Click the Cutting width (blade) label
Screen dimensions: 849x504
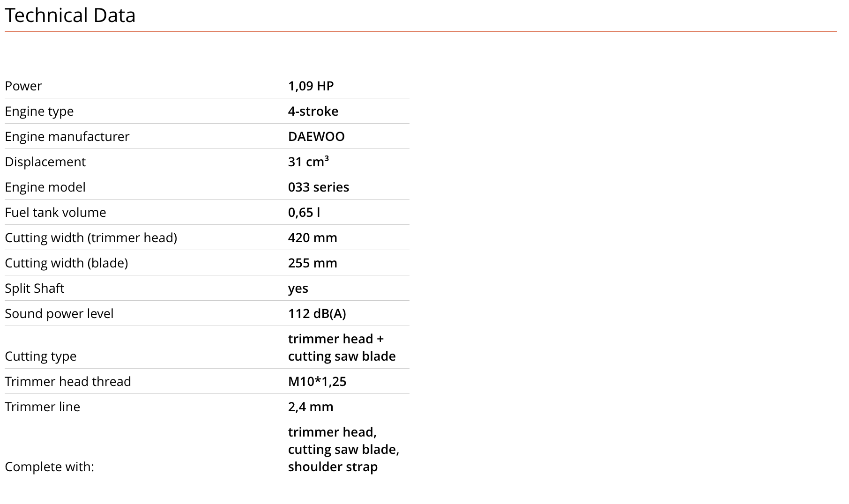[67, 263]
